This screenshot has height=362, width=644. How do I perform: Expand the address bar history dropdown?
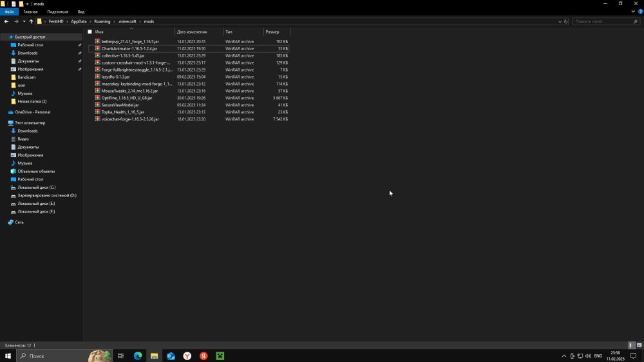pyautogui.click(x=560, y=21)
